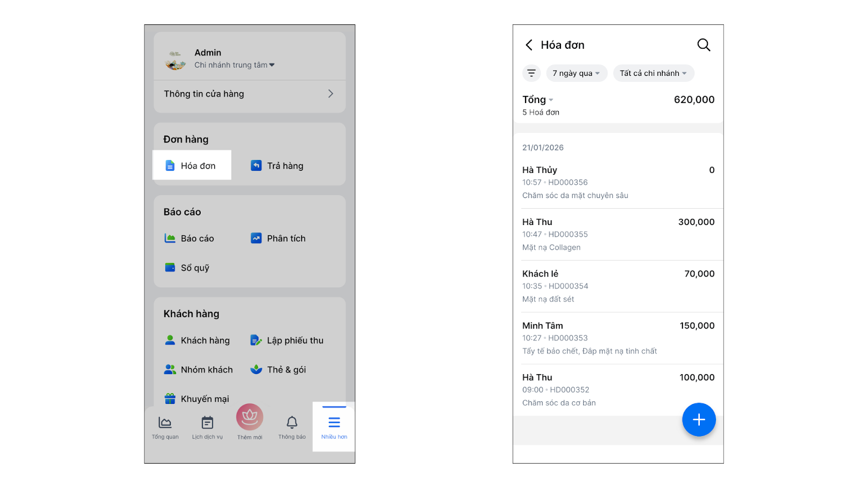The height and width of the screenshot is (488, 868).
Task: Expand the Tất cả chi nhánh dropdown
Action: coord(653,73)
